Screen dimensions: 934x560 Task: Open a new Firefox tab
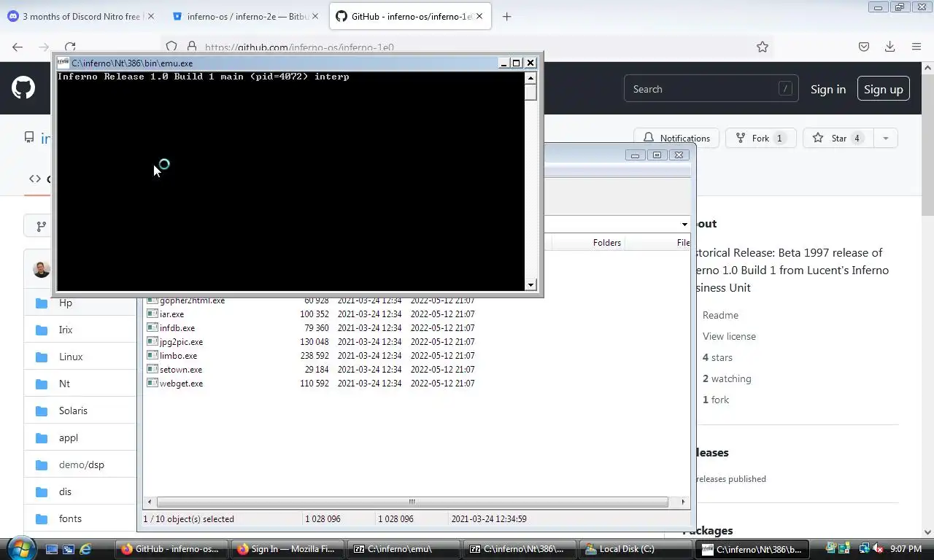[507, 16]
